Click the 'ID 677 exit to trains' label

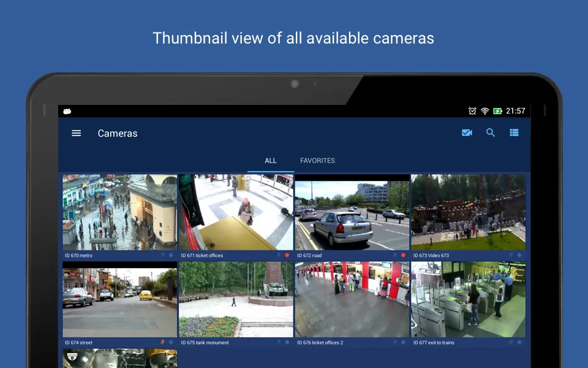point(434,342)
